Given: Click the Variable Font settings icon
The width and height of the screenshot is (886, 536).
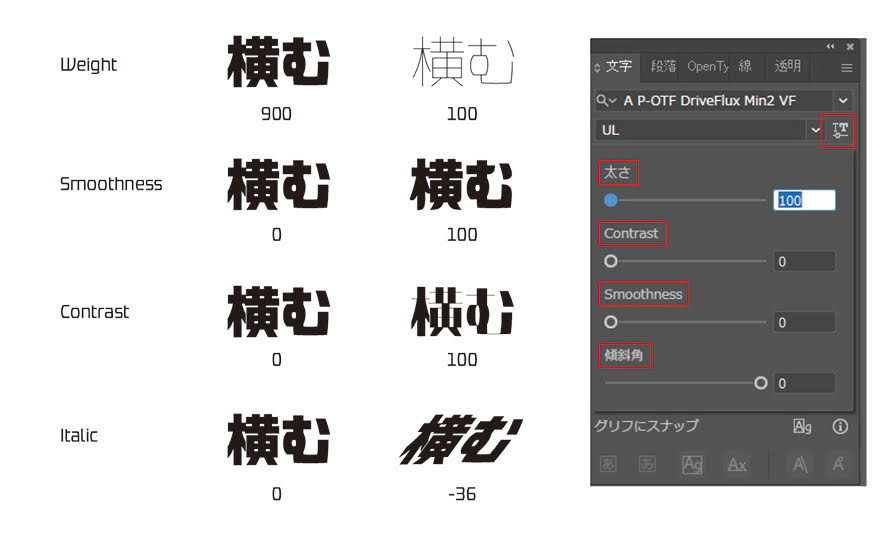Looking at the screenshot, I should [840, 130].
